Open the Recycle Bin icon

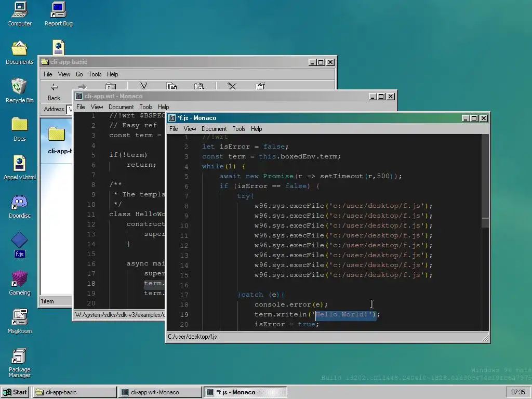click(x=19, y=91)
